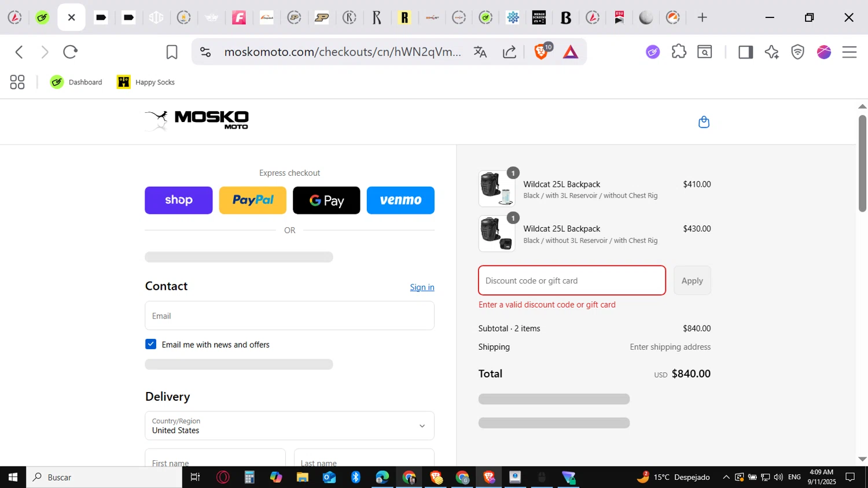Click the Apply discount button
The image size is (868, 488).
[x=692, y=280]
